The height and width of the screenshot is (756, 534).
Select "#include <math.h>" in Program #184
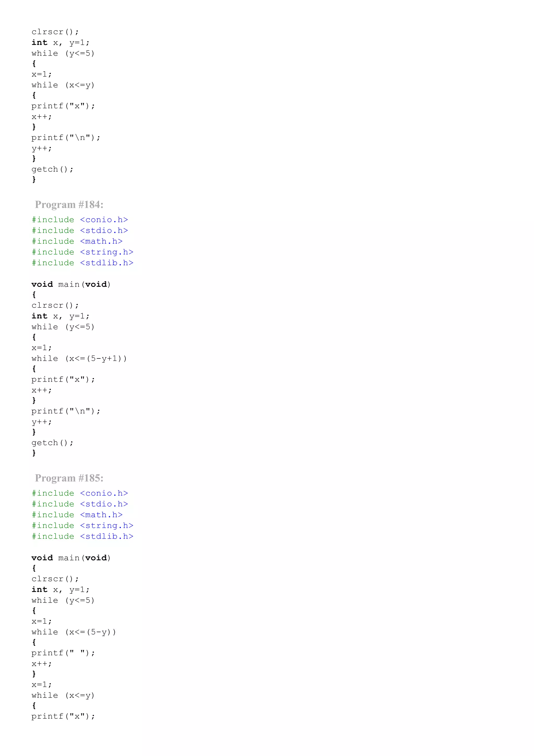(x=77, y=241)
